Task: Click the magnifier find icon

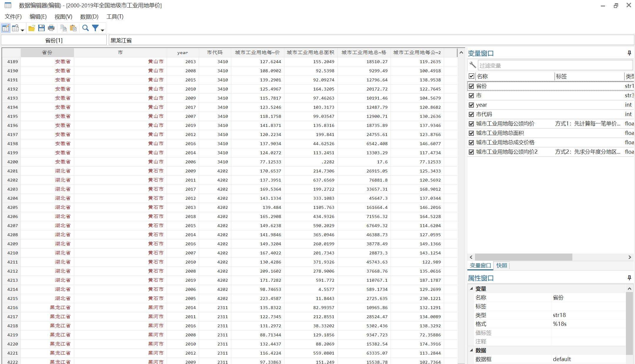Action: click(x=85, y=28)
